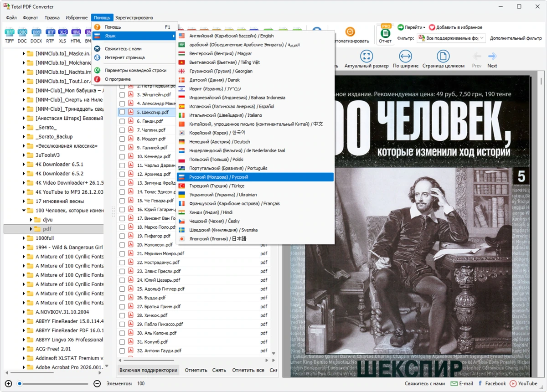The height and width of the screenshot is (392, 547).
Task: Choose the 'Параметры командной строки' entry
Action: [x=134, y=71]
